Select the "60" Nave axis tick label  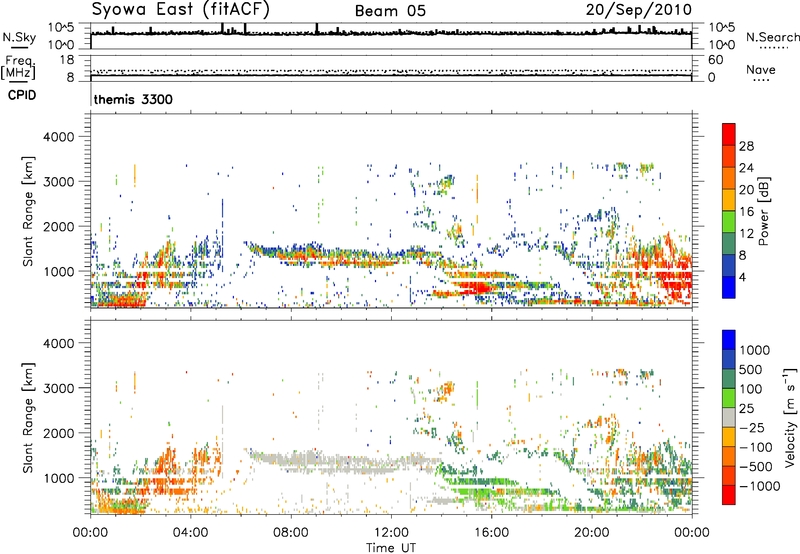click(x=715, y=60)
